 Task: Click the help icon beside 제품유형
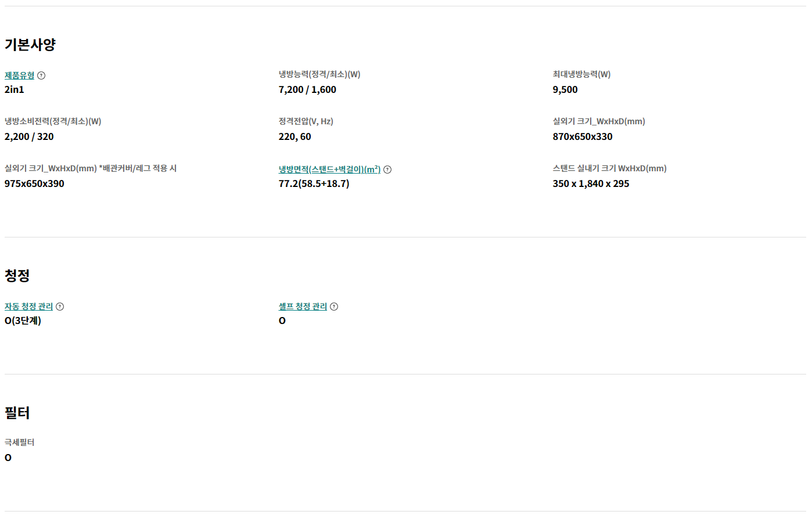click(x=41, y=75)
